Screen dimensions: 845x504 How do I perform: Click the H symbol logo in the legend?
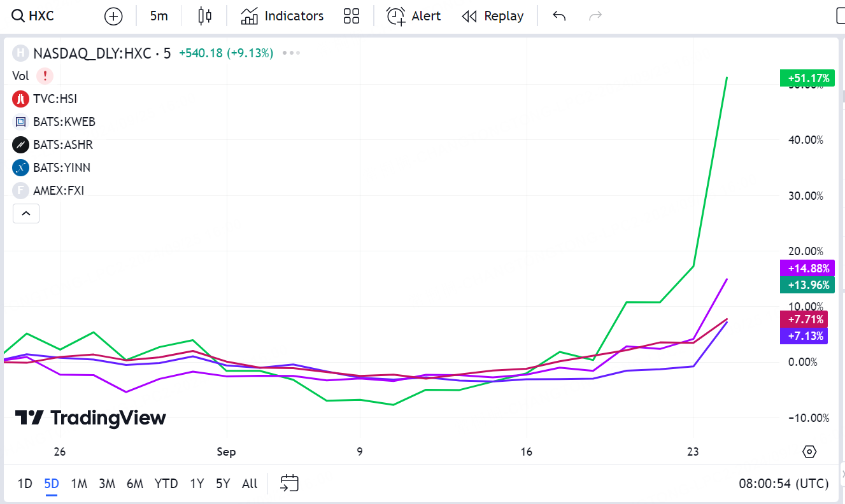point(21,53)
